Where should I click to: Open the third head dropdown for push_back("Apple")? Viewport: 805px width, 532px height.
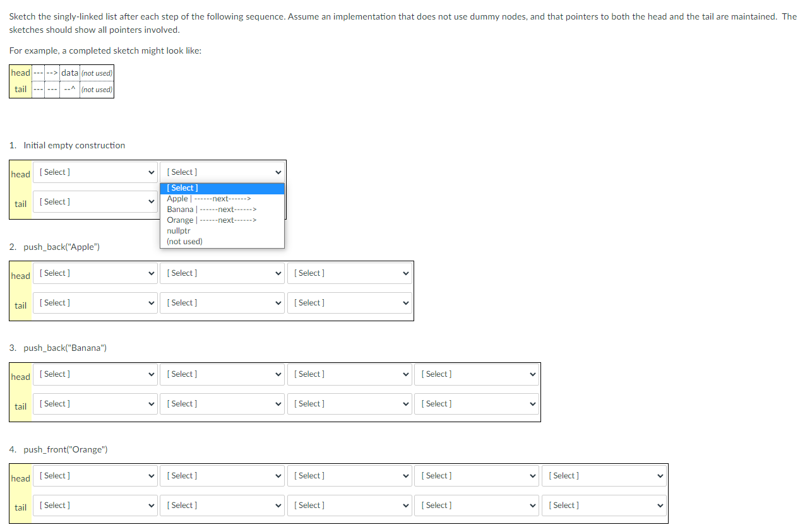[350, 273]
